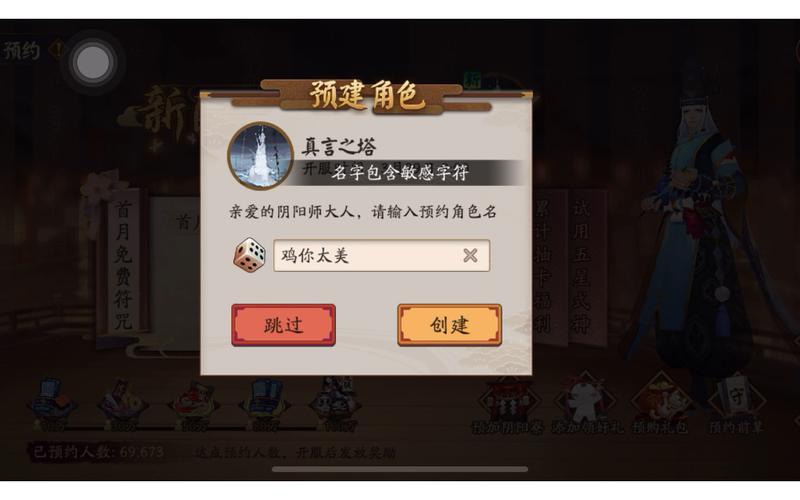The width and height of the screenshot is (800, 500).
Task: Select the second milestone reward icon
Action: 122,403
